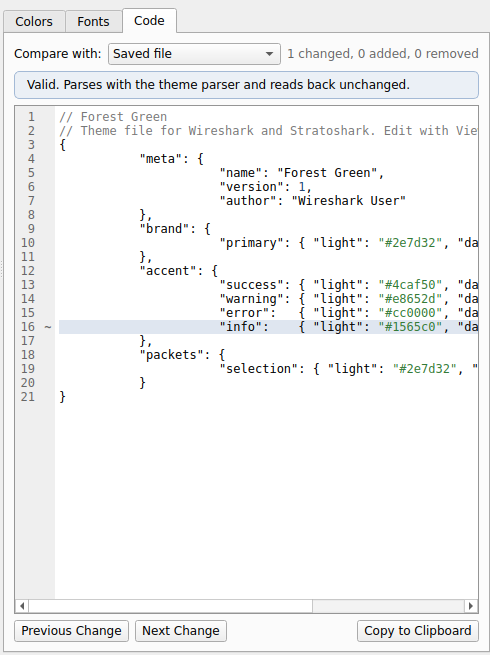Open the Compare with dropdown

pos(194,54)
